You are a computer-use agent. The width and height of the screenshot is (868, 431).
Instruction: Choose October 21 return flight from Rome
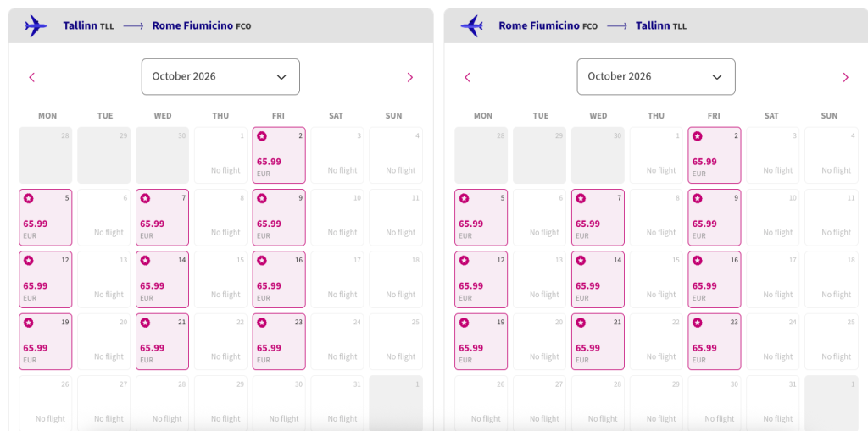(x=598, y=341)
